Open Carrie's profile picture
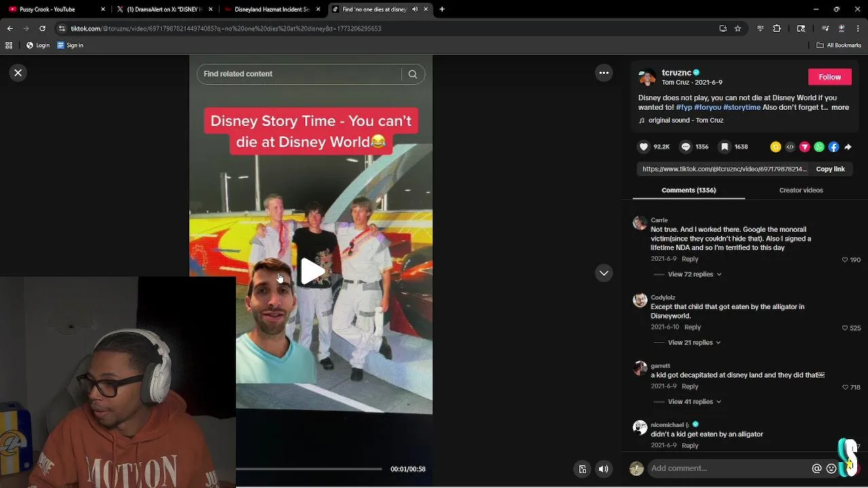This screenshot has height=488, width=868. tap(640, 224)
